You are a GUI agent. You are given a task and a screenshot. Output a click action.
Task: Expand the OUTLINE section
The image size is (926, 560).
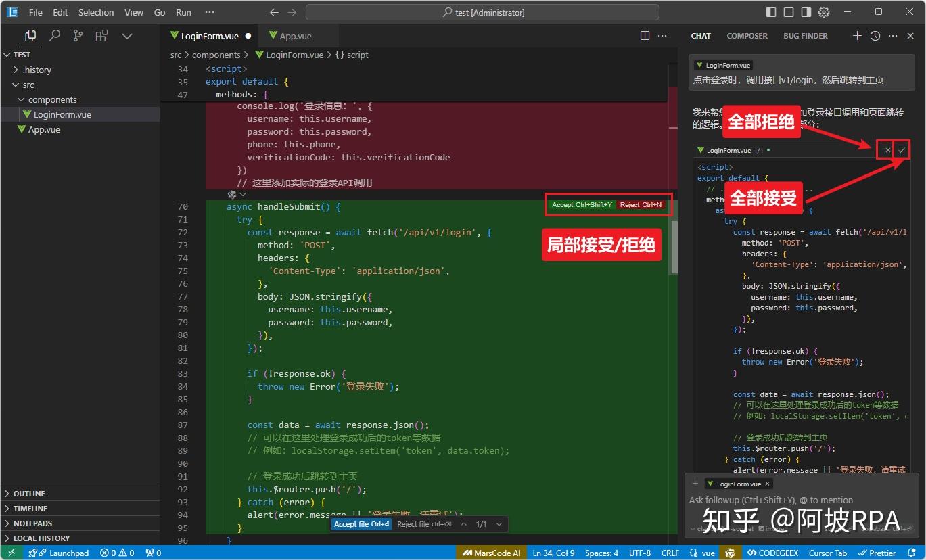tap(29, 494)
